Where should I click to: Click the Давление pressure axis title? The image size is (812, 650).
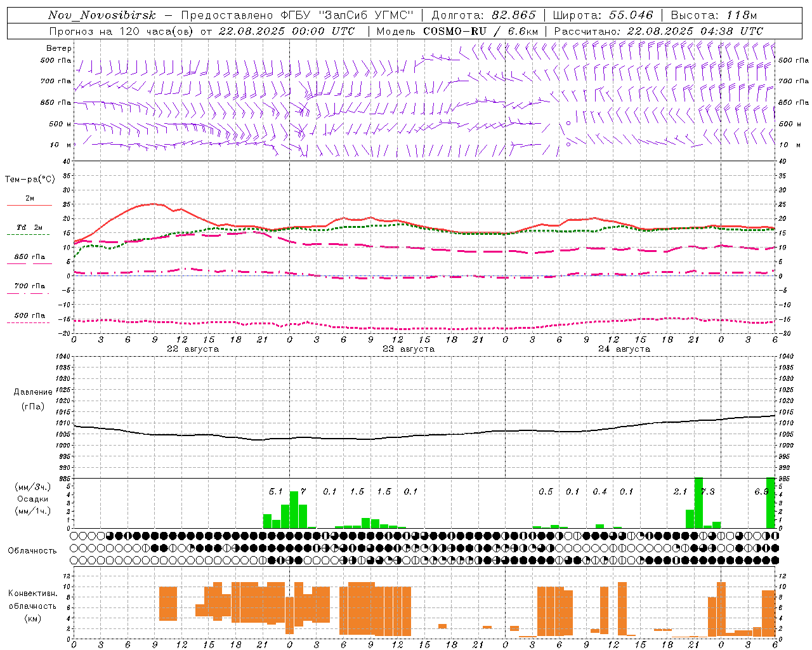click(x=33, y=392)
